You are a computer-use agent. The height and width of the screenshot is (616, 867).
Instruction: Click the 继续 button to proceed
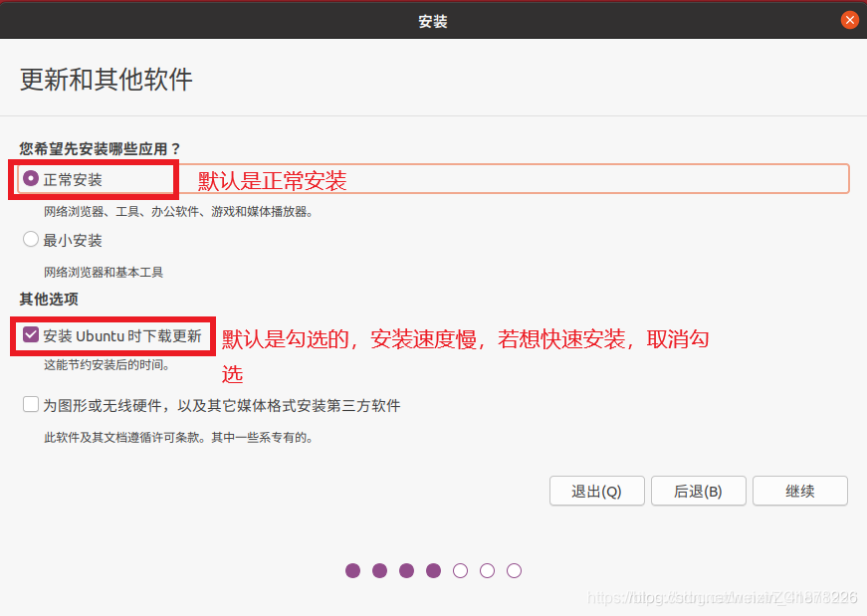click(799, 491)
